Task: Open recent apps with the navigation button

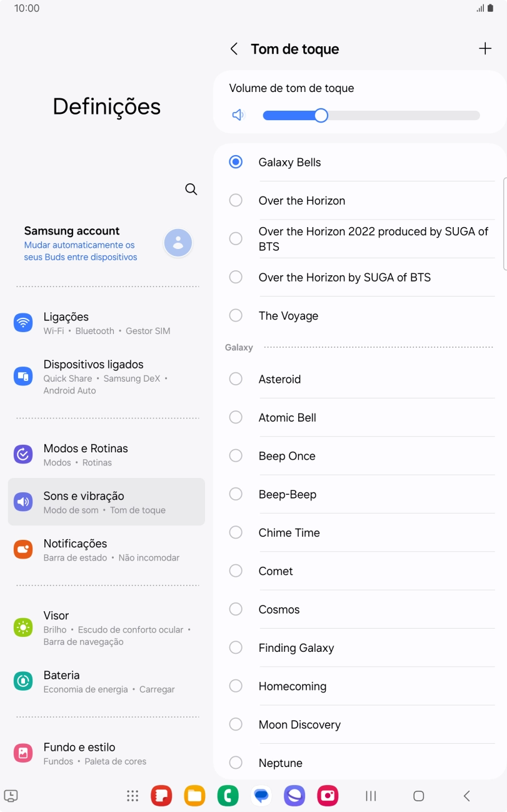Action: [x=371, y=796]
